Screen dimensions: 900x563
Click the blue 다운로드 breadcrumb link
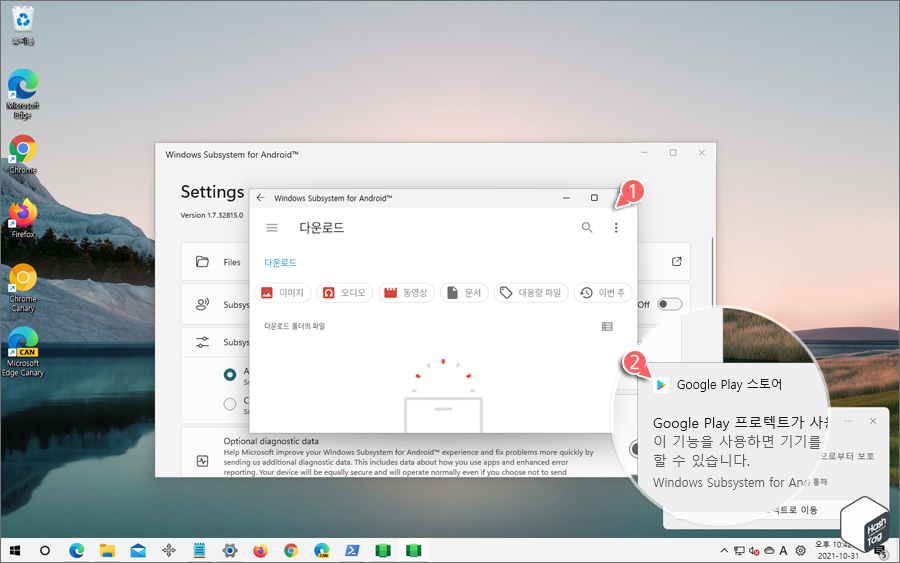[x=280, y=263]
